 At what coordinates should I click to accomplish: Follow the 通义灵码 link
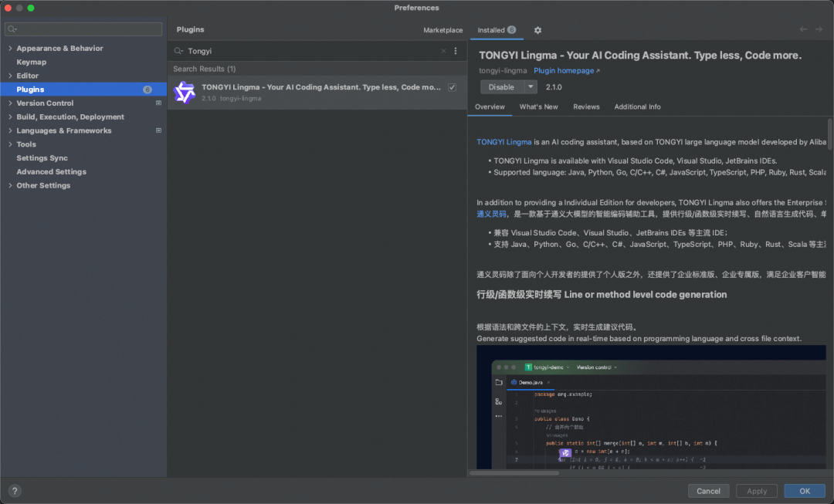491,214
